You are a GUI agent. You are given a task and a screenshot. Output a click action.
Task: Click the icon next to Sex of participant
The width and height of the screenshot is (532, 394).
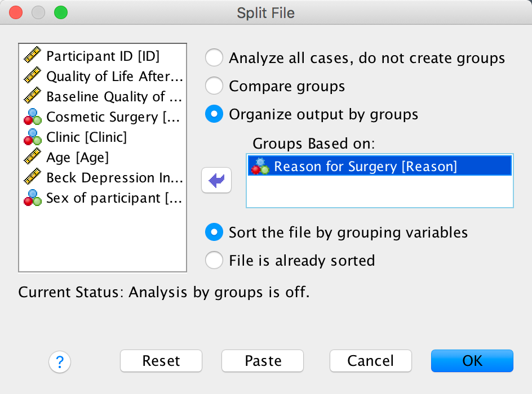pyautogui.click(x=32, y=198)
